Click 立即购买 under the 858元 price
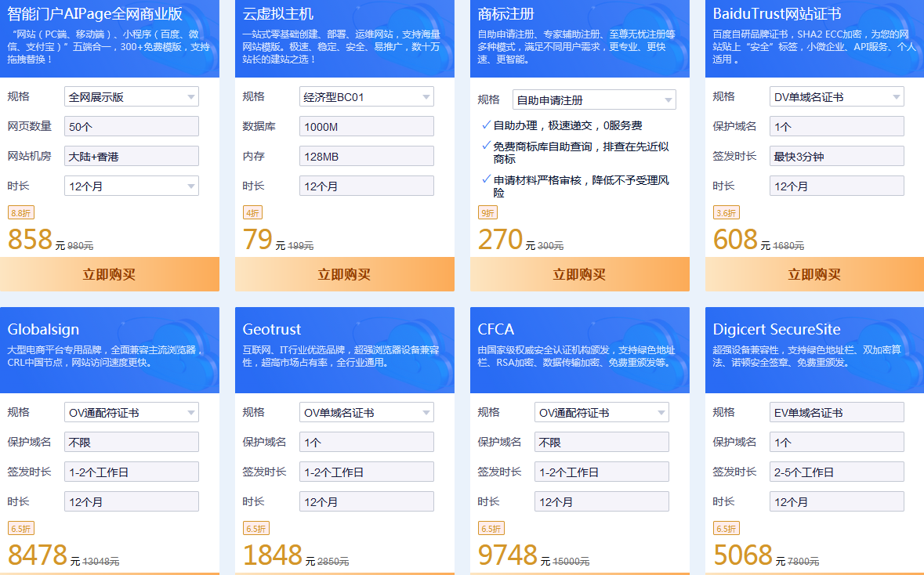Screen dimensions: 924x575 pyautogui.click(x=110, y=274)
